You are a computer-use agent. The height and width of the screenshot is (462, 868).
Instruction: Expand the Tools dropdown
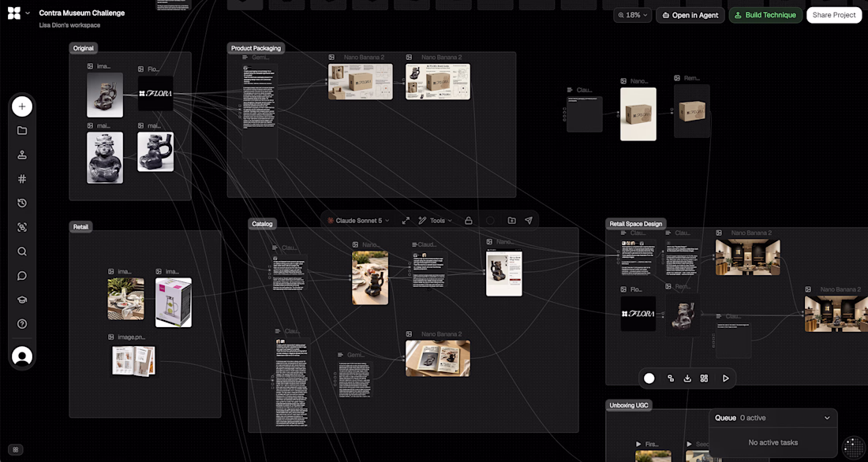click(x=435, y=220)
